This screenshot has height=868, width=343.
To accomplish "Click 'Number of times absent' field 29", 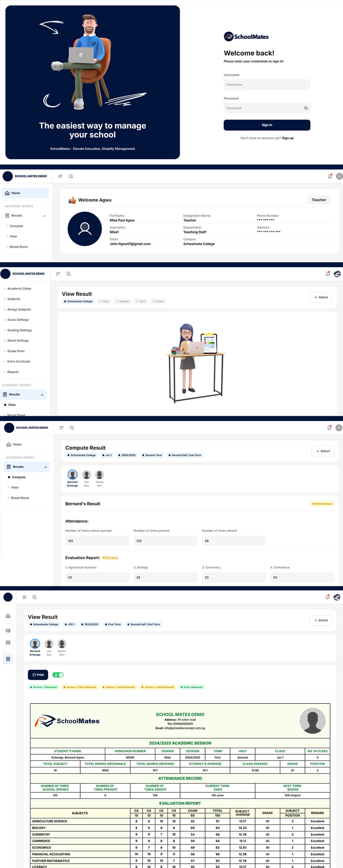I will coord(234,541).
